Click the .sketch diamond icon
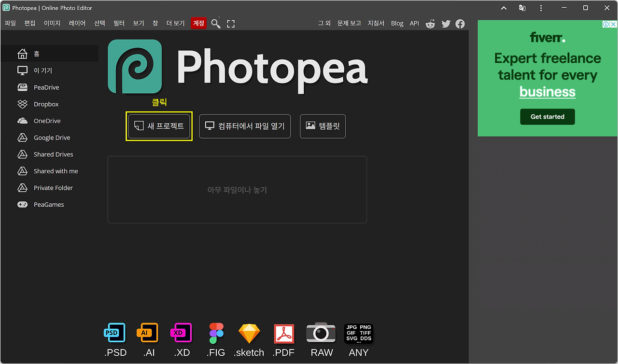 (x=249, y=333)
